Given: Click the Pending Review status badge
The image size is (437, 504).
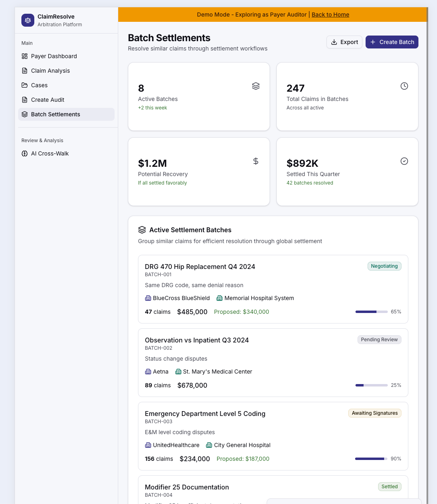Looking at the screenshot, I should pyautogui.click(x=379, y=340).
